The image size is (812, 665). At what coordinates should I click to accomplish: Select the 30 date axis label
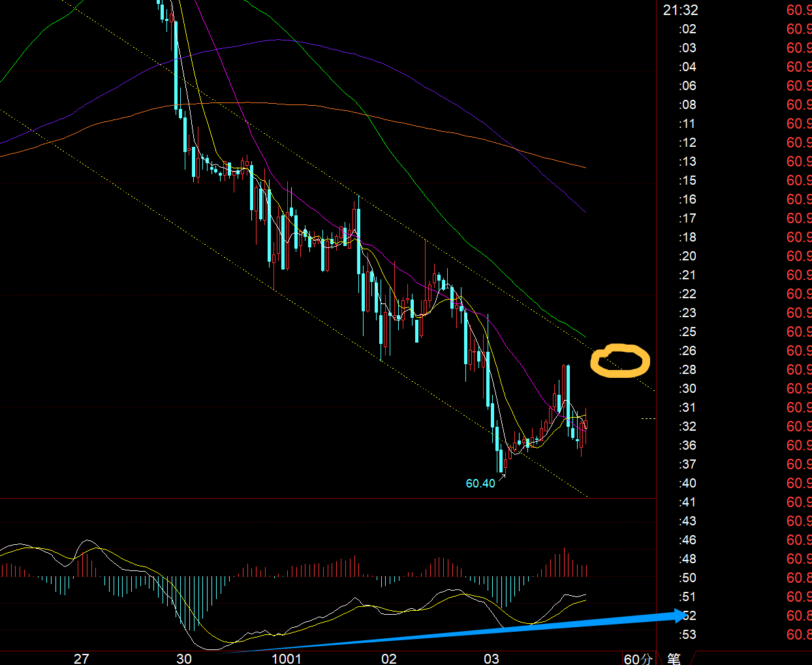click(184, 658)
